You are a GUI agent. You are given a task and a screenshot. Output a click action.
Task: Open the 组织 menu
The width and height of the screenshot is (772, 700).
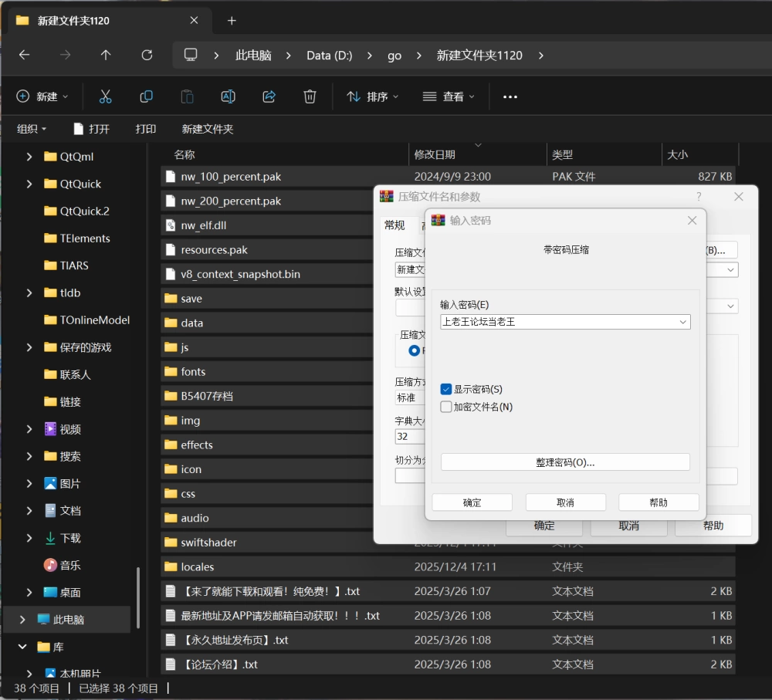[x=32, y=129]
